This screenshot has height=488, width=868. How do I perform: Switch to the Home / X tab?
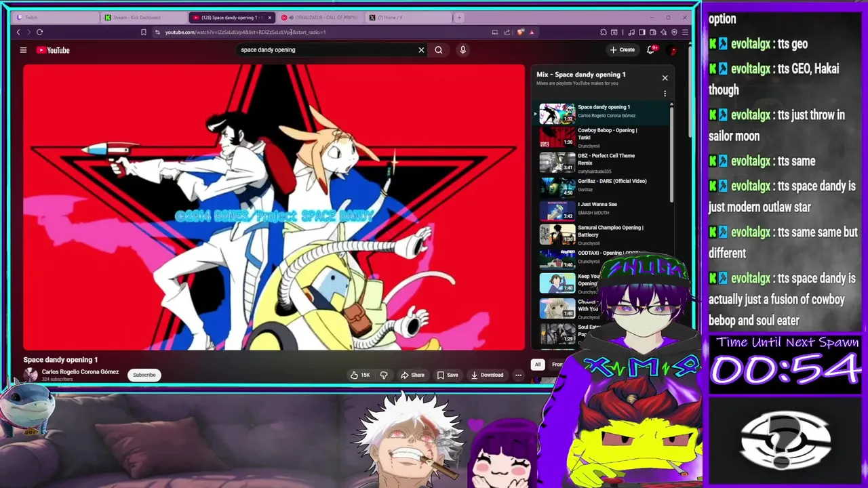[x=407, y=18]
